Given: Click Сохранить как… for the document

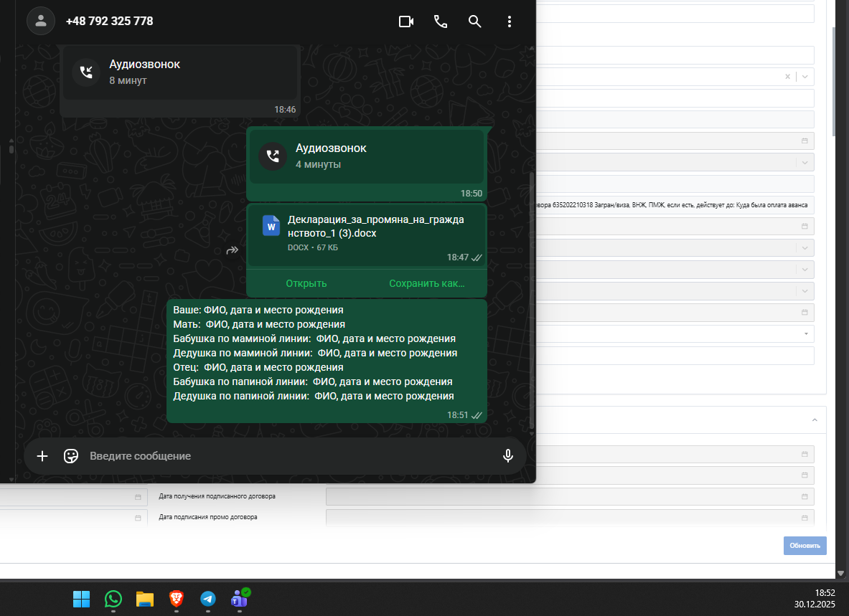Looking at the screenshot, I should pyautogui.click(x=427, y=283).
